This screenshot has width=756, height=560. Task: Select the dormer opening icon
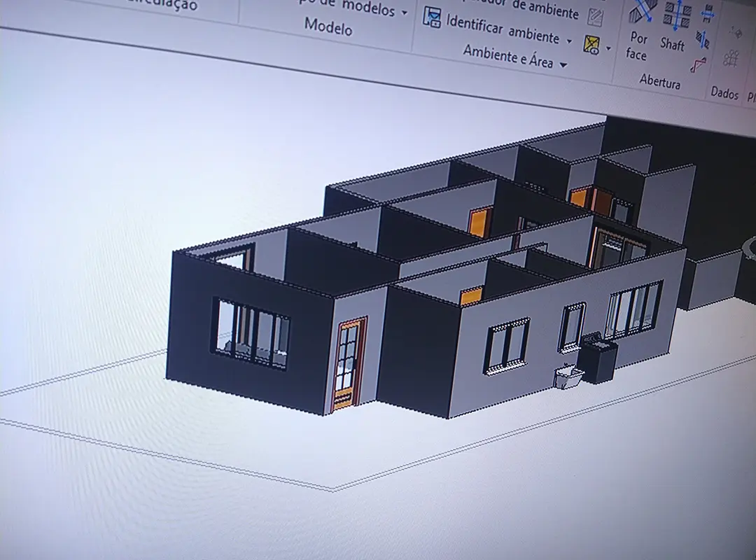point(699,66)
